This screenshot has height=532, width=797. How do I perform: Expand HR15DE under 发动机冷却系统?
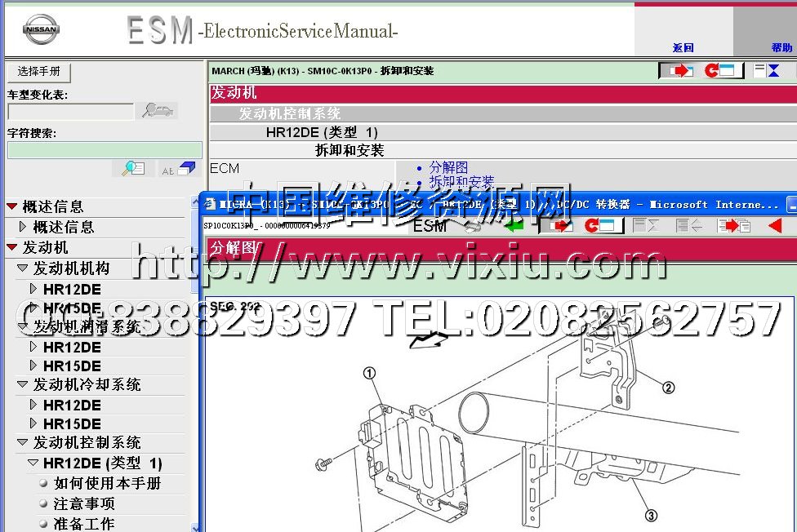click(33, 423)
